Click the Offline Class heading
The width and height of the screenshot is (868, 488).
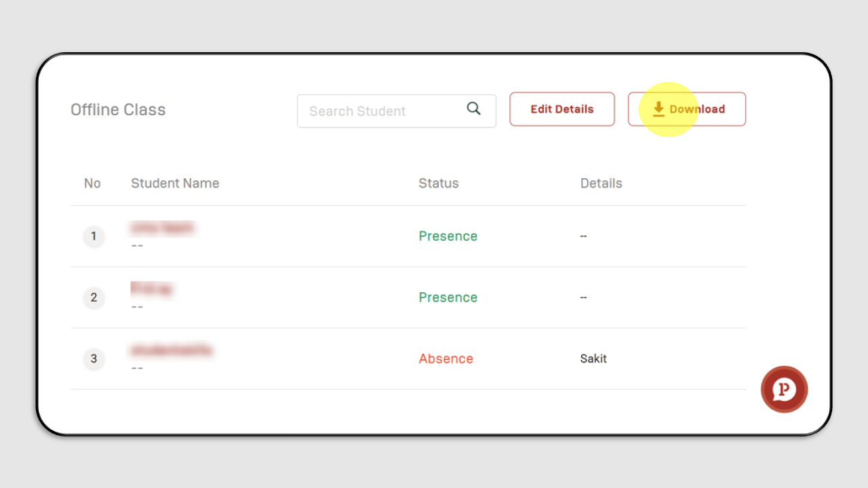(118, 110)
